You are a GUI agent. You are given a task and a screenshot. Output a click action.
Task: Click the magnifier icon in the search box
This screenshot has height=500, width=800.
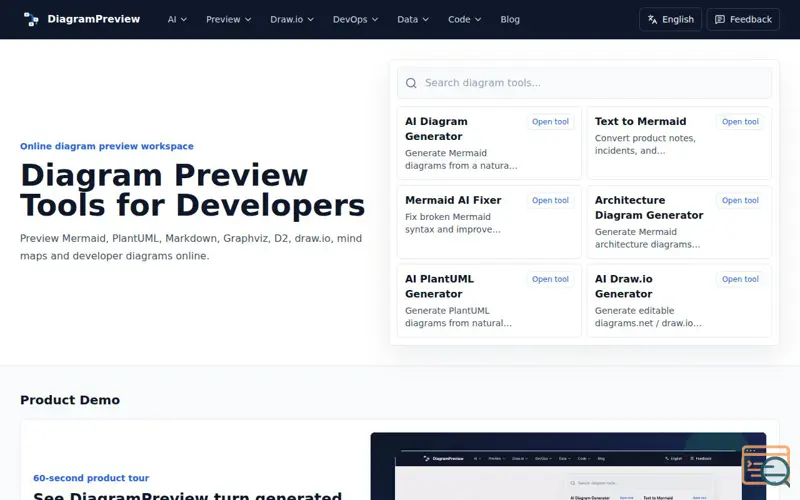pos(411,83)
